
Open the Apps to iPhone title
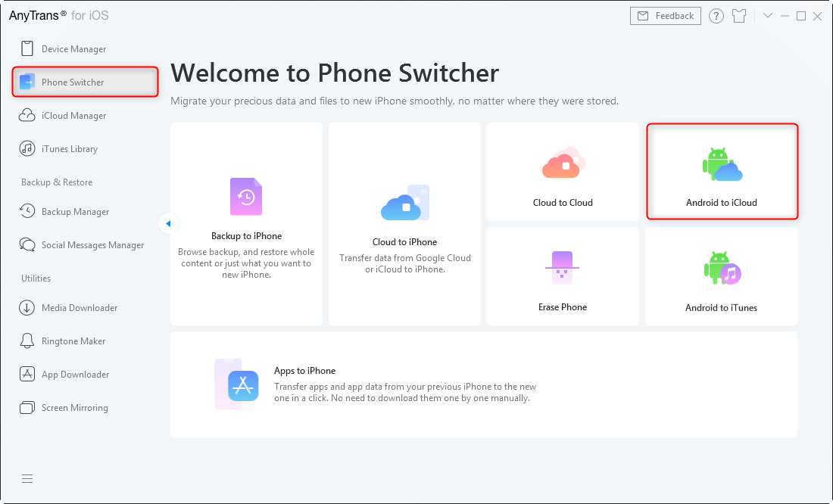(x=305, y=371)
